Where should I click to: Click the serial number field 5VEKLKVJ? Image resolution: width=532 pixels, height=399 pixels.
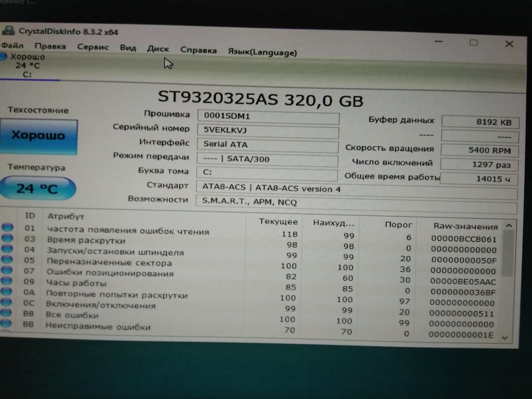coord(268,131)
